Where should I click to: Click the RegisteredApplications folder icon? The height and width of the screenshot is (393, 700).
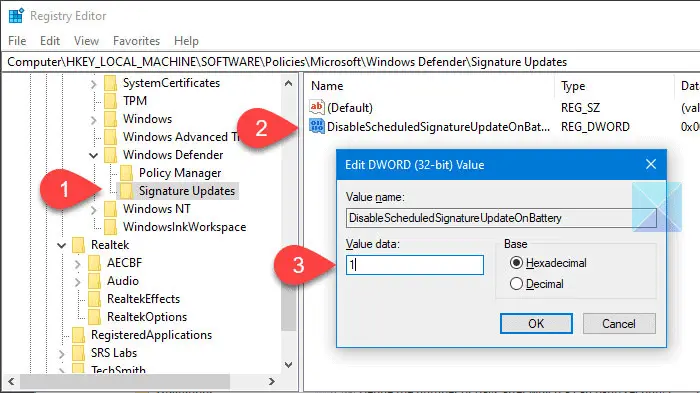[78, 335]
